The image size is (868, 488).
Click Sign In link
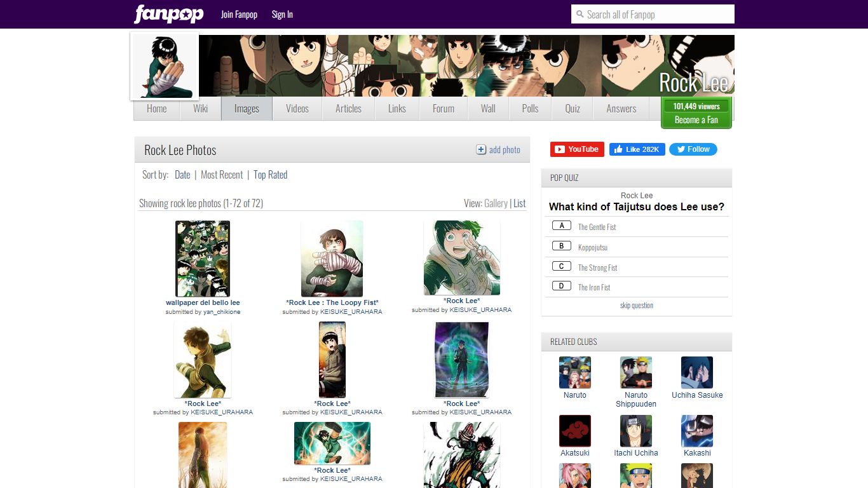tap(282, 14)
